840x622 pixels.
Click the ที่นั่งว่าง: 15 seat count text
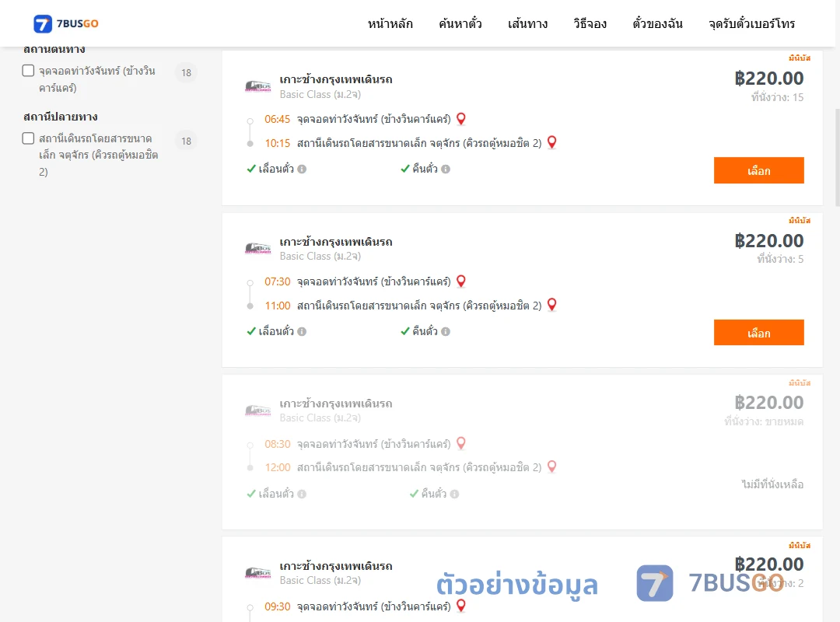(777, 97)
